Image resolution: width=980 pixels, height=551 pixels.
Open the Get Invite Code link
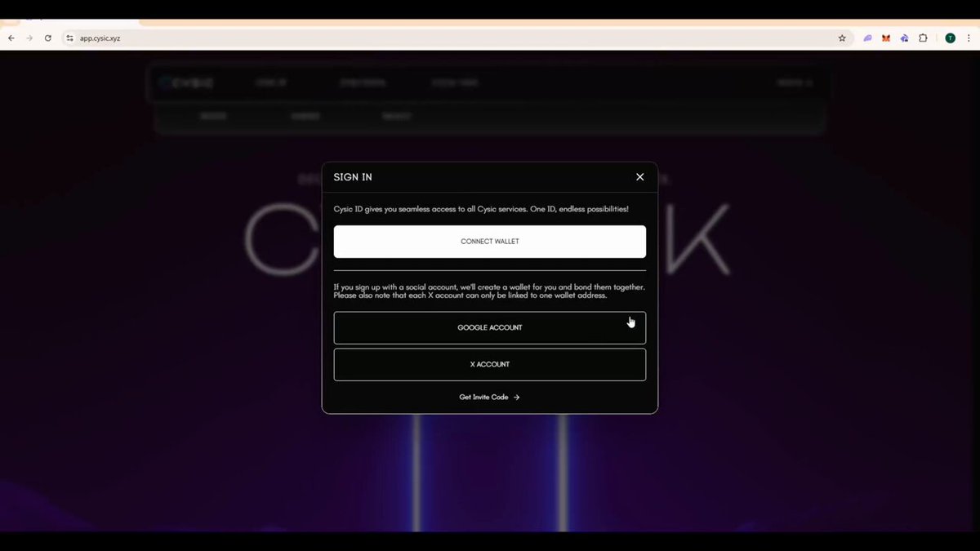click(x=489, y=398)
